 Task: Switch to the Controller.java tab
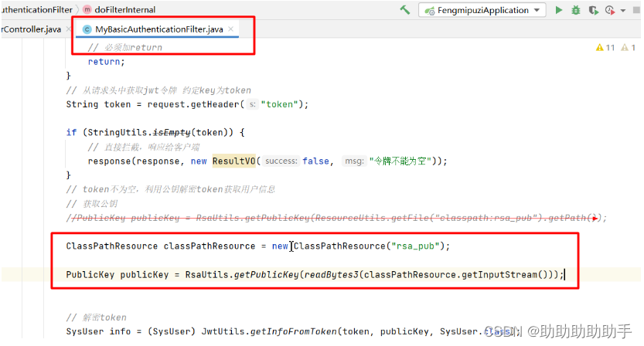pos(31,29)
